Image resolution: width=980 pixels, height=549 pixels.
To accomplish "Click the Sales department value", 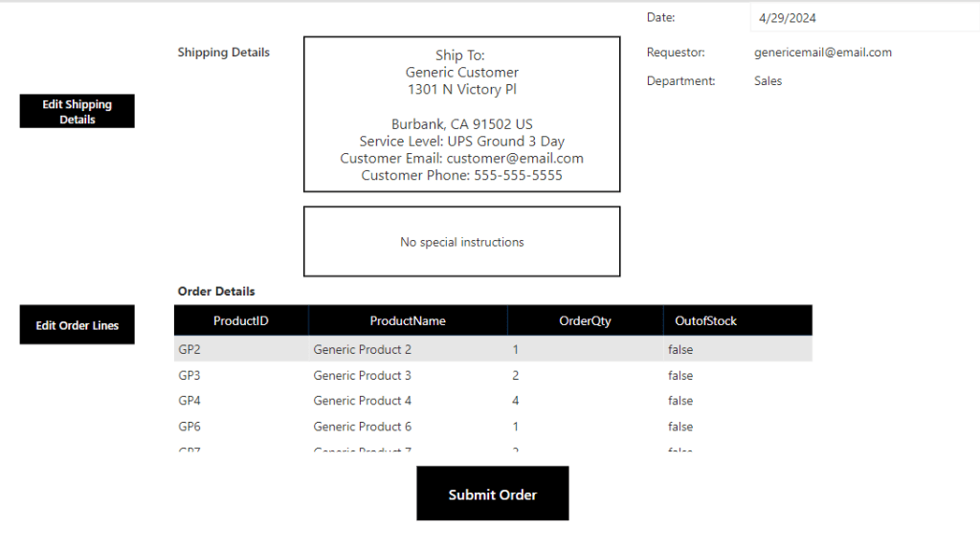I will coord(768,81).
